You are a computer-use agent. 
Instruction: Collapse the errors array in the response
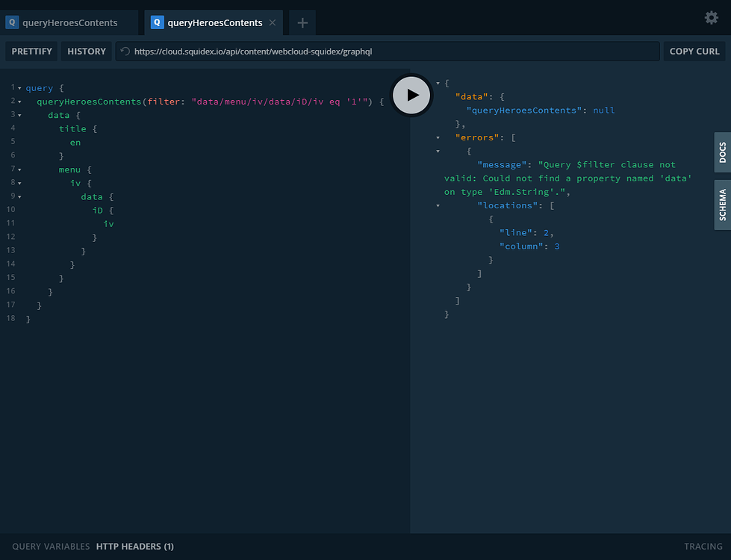point(437,137)
